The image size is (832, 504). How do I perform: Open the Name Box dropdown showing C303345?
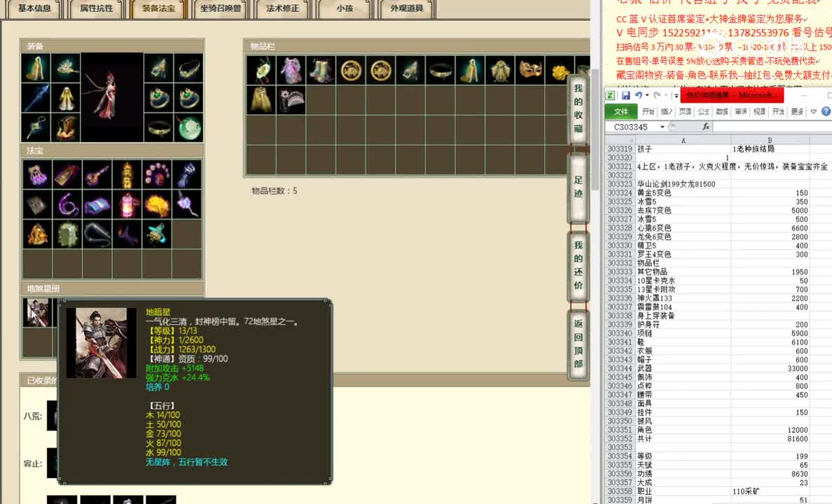click(x=663, y=127)
